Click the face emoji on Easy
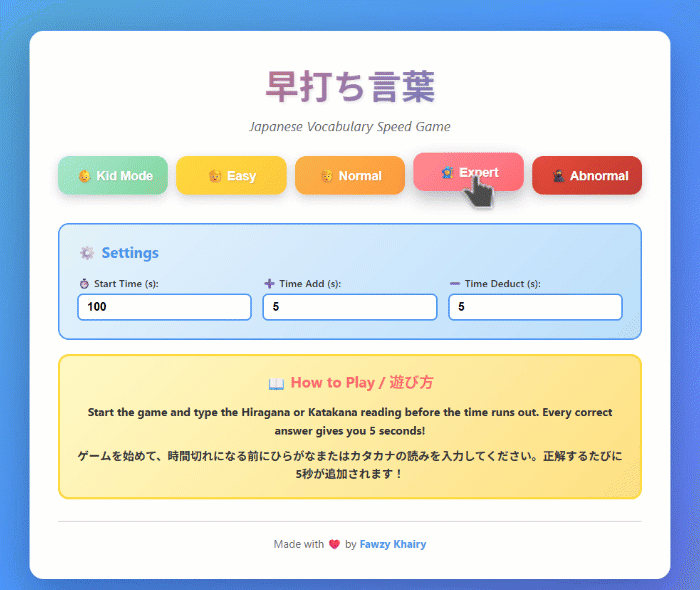This screenshot has width=700, height=590. [x=215, y=176]
